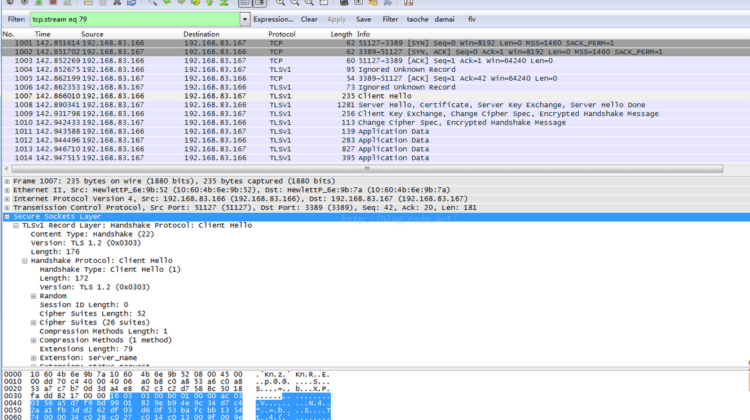Screen dimensions: 750x420
Task: Select Compression Methods Length: 1 field
Action: (x=103, y=332)
